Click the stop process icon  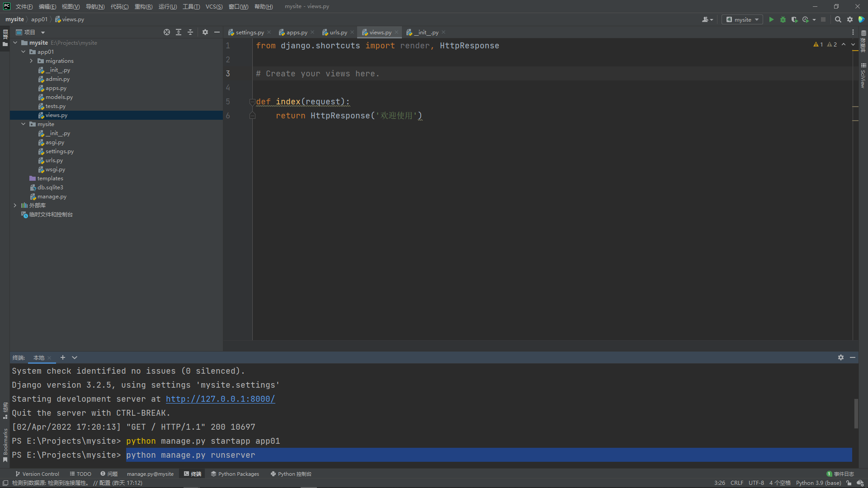(x=823, y=19)
